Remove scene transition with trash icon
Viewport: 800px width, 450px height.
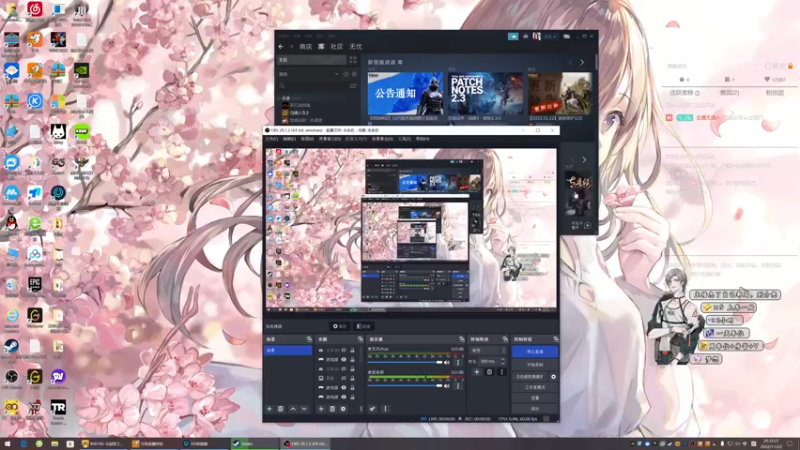click(x=489, y=372)
